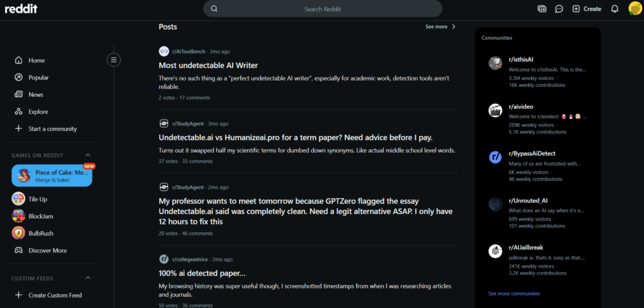The image size is (644, 308).
Task: Open the Tile Up game icon
Action: (x=18, y=199)
